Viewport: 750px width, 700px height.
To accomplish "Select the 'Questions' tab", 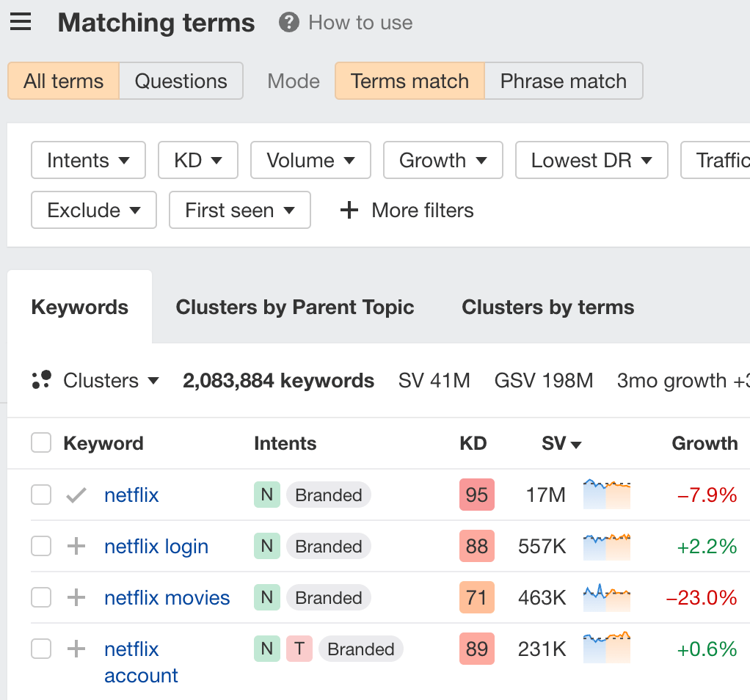I will (x=181, y=81).
